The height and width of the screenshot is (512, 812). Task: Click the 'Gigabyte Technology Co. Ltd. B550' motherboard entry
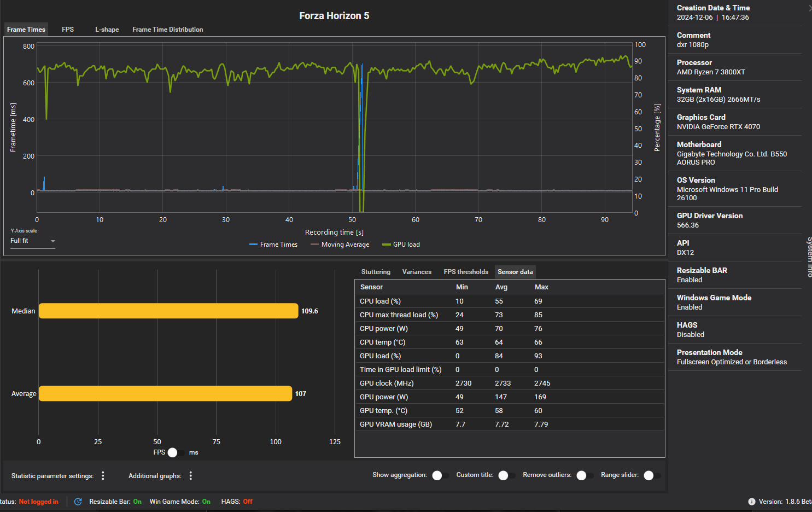732,154
